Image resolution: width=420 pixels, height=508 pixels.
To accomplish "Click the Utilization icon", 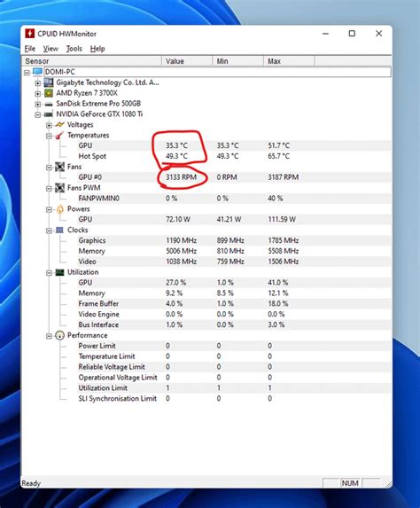I will [x=60, y=272].
